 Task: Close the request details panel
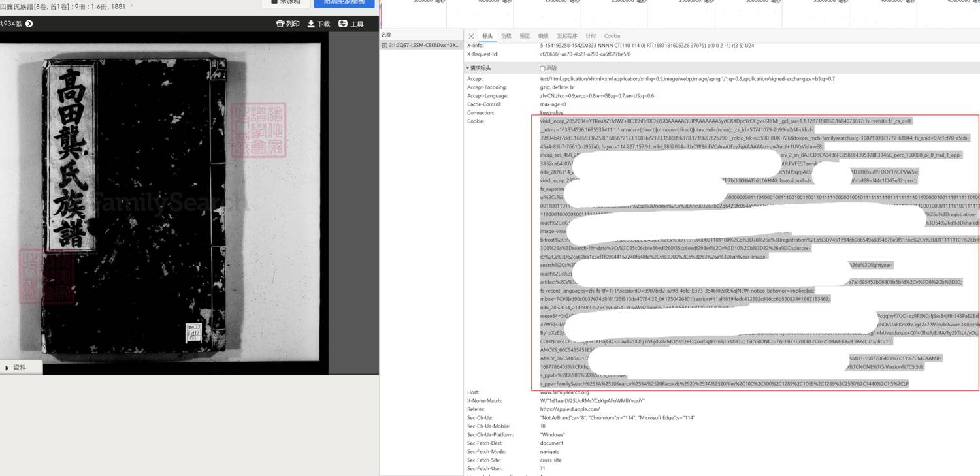point(472,36)
